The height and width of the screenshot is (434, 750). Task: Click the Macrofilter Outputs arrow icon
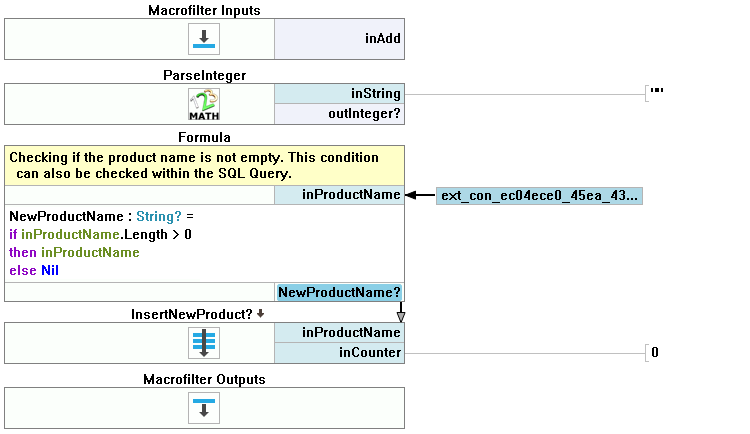(204, 408)
